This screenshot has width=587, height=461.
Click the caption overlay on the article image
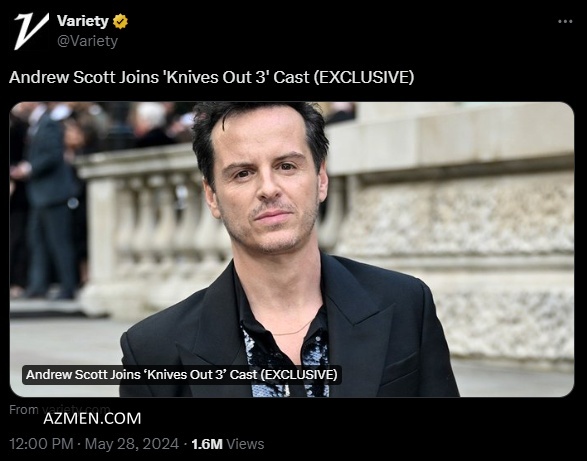click(x=182, y=374)
